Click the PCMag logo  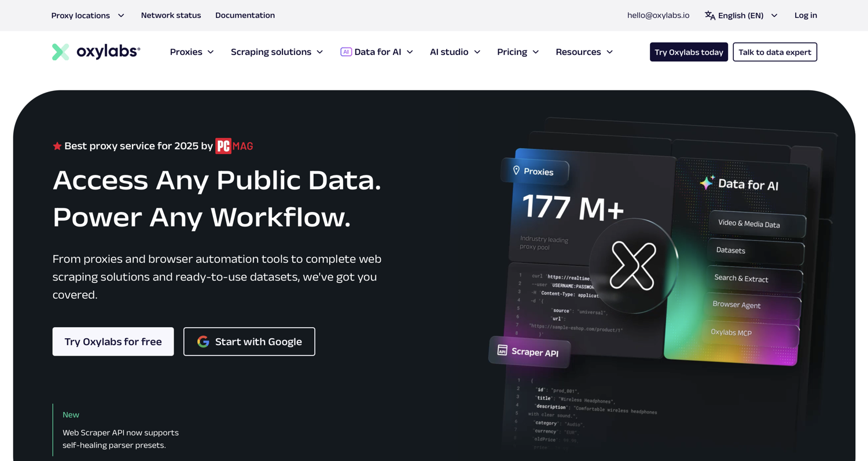point(234,146)
